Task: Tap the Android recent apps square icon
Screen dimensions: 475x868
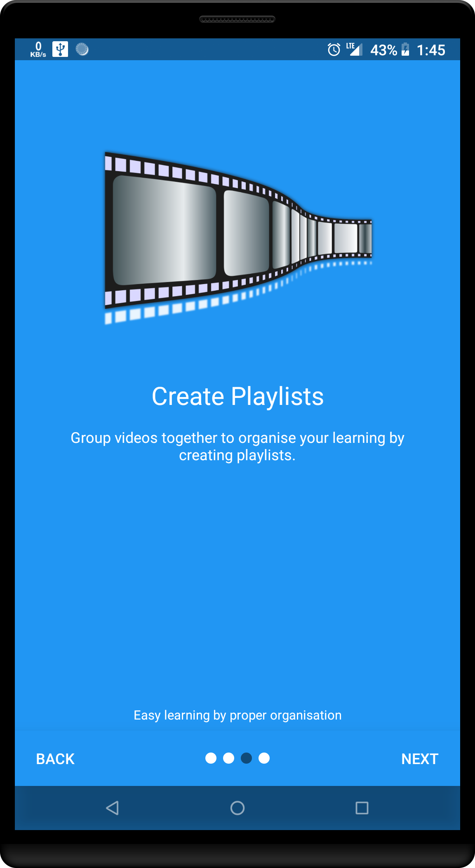Action: (362, 808)
